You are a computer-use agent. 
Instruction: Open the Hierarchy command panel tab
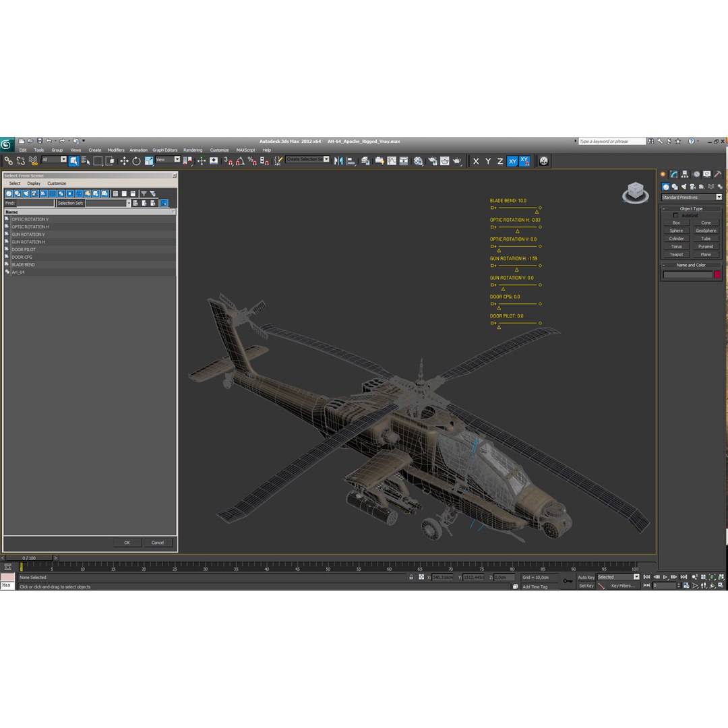pos(685,174)
